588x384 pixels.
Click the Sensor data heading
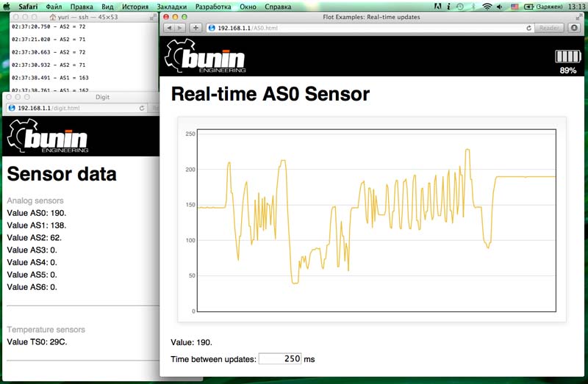[x=62, y=174]
